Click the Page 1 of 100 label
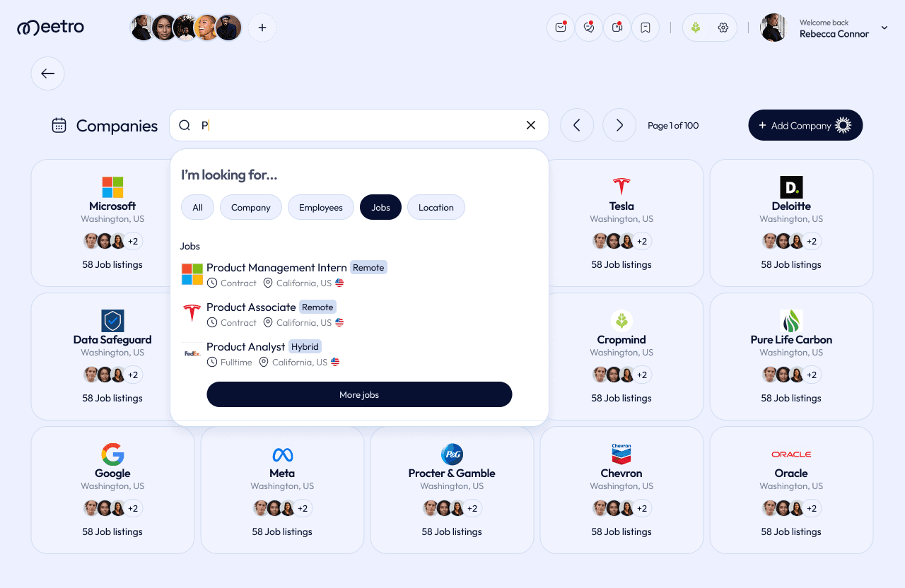The height and width of the screenshot is (588, 905). click(673, 125)
